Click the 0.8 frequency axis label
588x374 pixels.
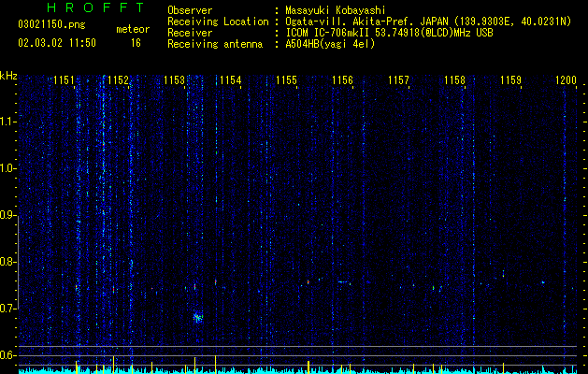[8, 262]
